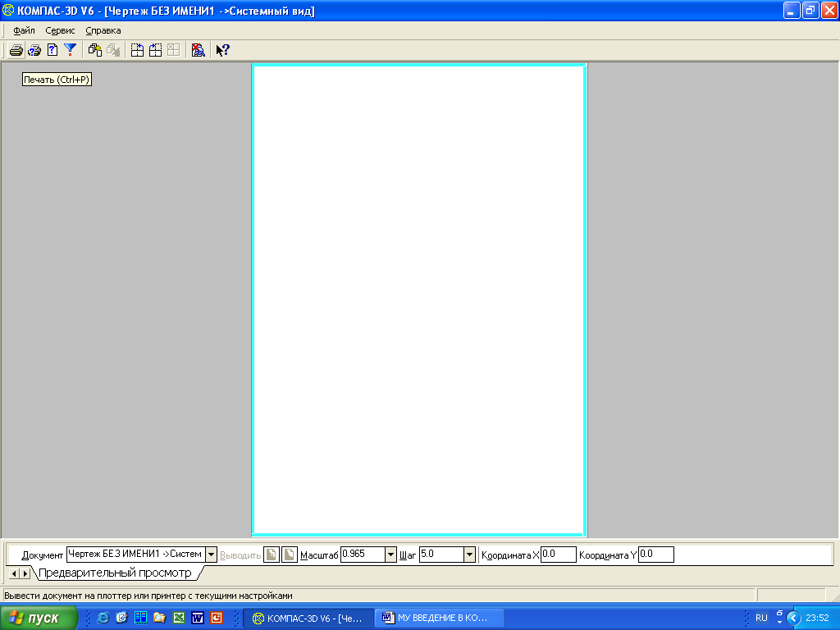Select the white sheet preview page
840x630 pixels.
click(419, 300)
